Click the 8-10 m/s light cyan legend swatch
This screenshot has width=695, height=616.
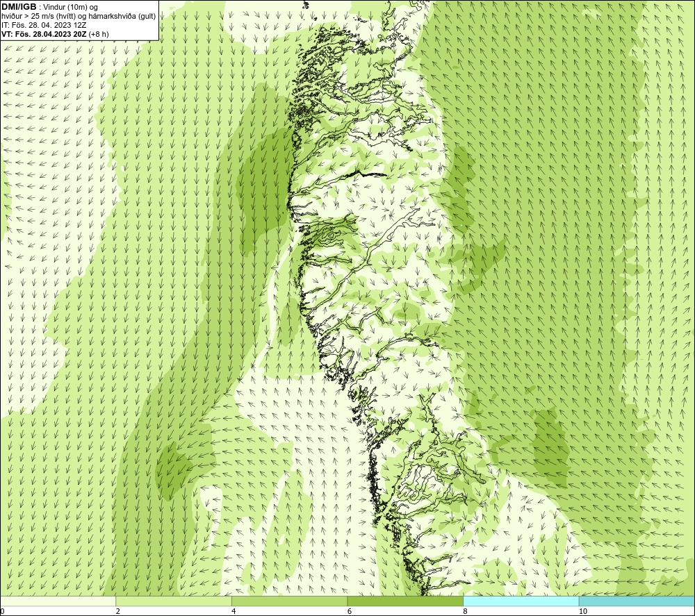tap(521, 601)
